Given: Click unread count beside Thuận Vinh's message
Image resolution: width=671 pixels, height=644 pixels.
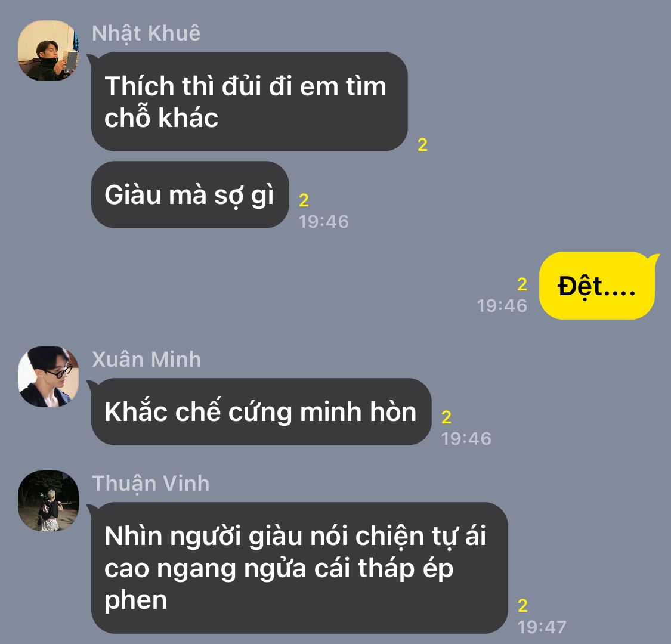Looking at the screenshot, I should (522, 605).
